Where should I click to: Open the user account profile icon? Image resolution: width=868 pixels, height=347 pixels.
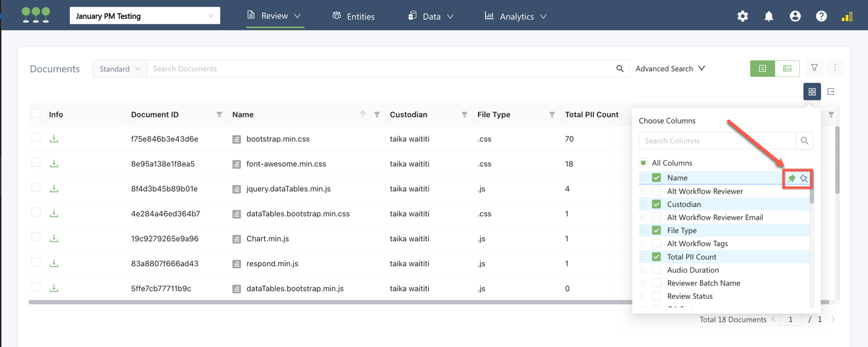pyautogui.click(x=795, y=16)
